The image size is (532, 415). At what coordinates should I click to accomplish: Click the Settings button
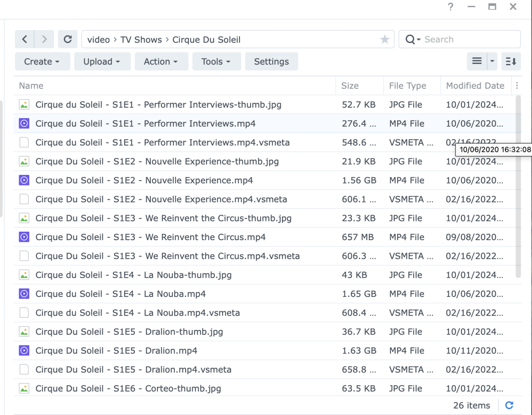[271, 61]
